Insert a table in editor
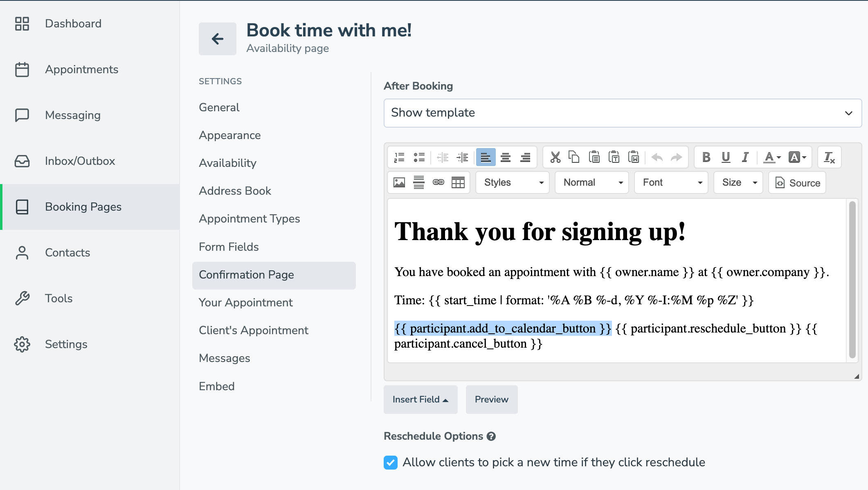 (458, 182)
